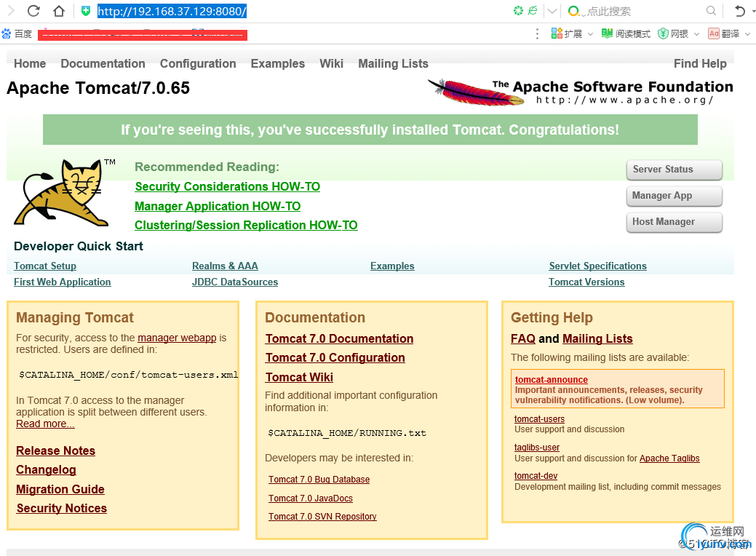Open the Release Notes link
Screen dimensions: 756x556
pyautogui.click(x=55, y=451)
